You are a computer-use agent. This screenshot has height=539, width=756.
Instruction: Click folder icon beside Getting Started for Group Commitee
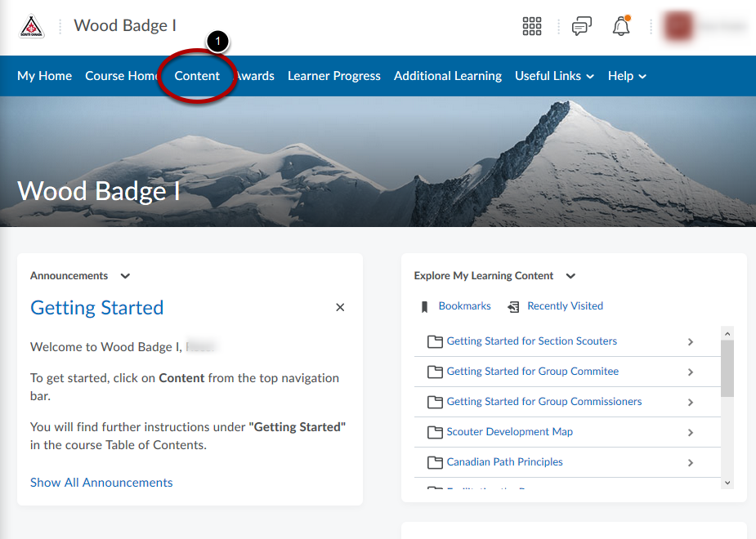[x=435, y=372]
